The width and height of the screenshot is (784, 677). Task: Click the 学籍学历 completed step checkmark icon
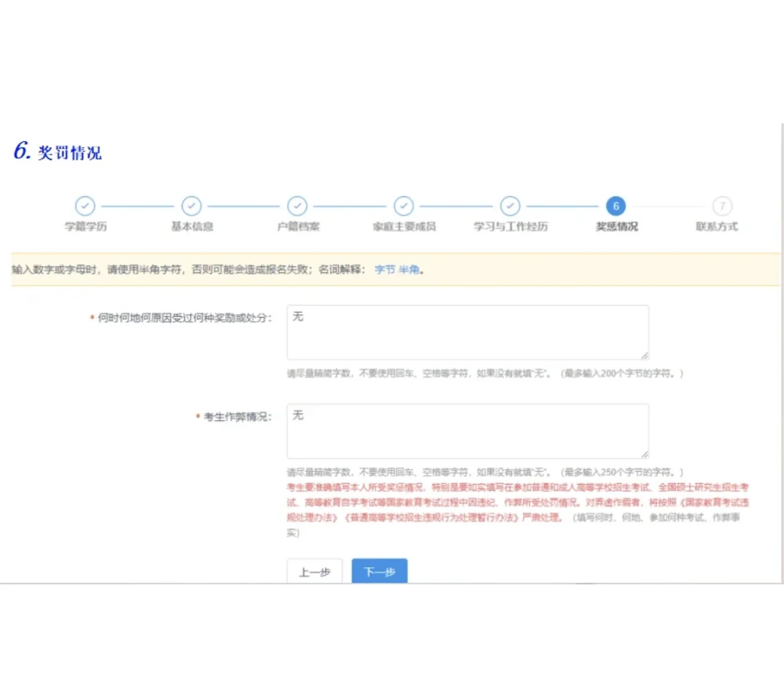coord(85,206)
